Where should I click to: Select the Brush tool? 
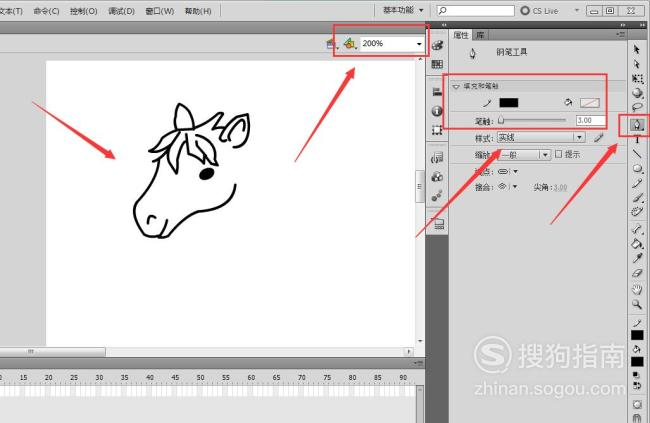[637, 198]
